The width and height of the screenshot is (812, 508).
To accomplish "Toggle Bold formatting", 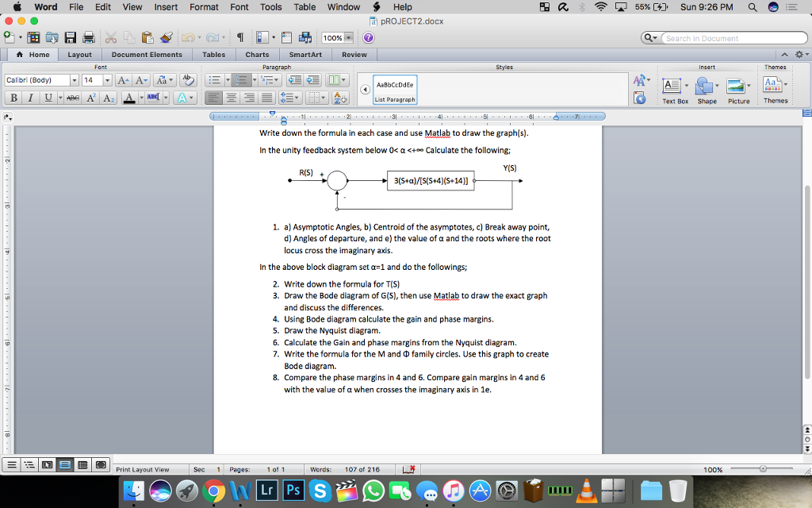I will 13,98.
